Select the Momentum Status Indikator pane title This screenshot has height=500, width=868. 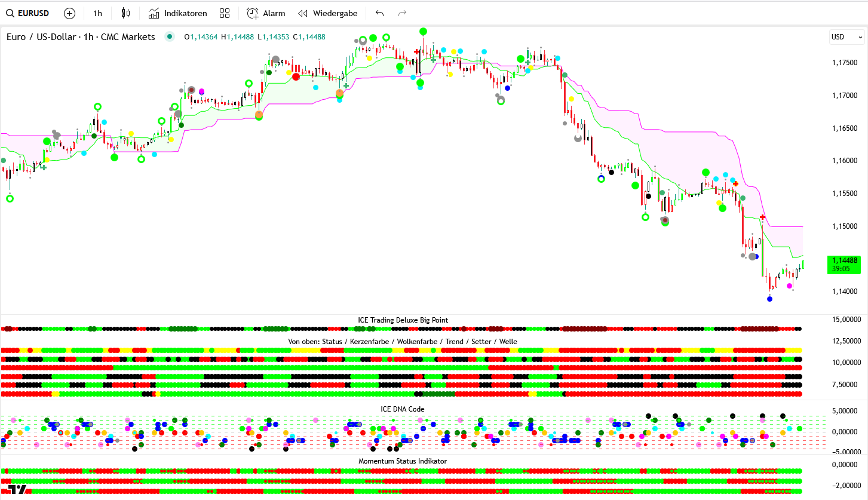point(403,461)
